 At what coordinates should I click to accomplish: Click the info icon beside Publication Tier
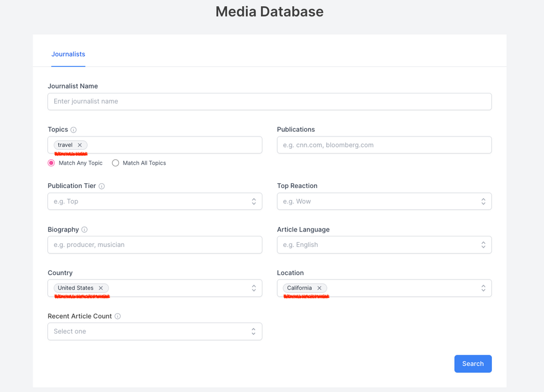[x=101, y=186]
